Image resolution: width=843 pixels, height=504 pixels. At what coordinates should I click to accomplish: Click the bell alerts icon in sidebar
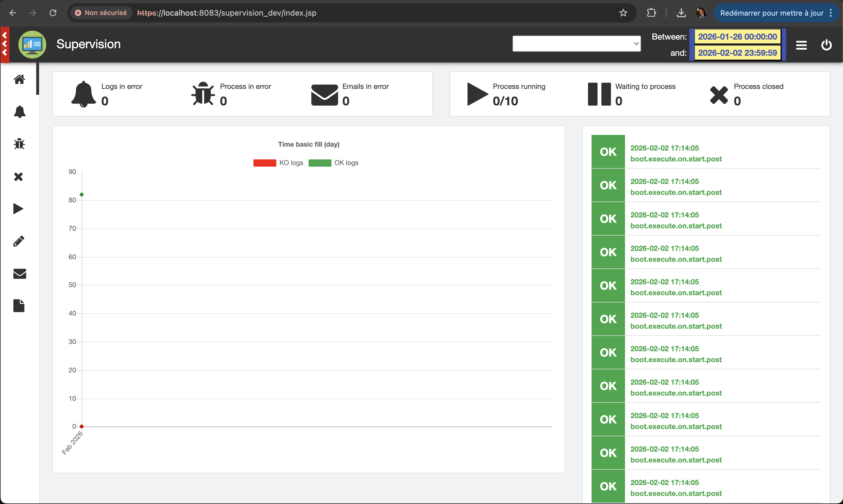pos(19,112)
